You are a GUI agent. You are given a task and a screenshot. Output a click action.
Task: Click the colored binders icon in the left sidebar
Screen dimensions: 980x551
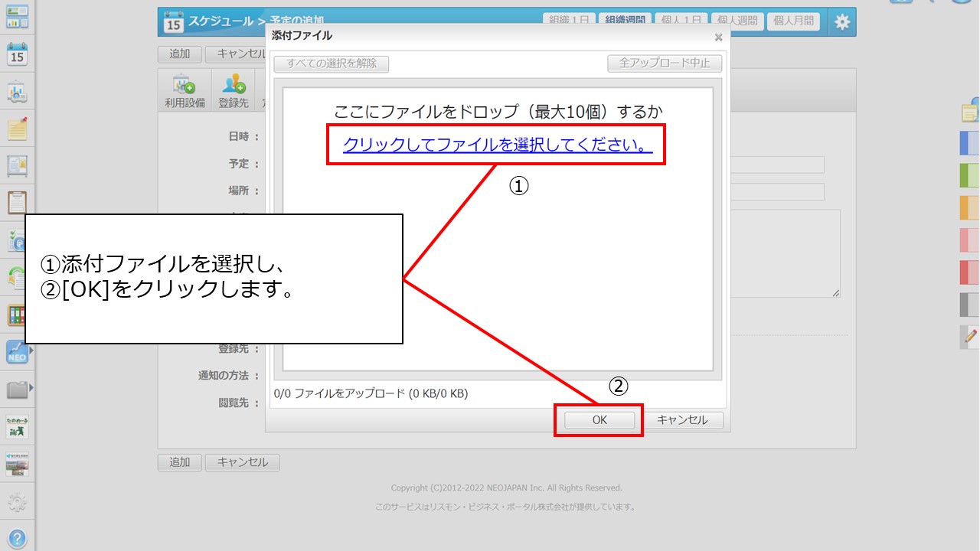[x=17, y=315]
